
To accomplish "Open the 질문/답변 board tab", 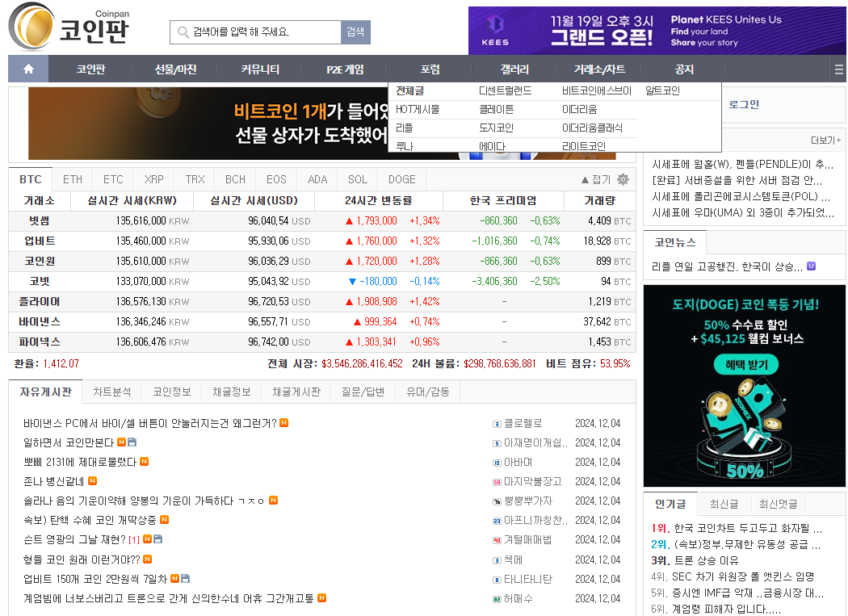I will pos(363,392).
